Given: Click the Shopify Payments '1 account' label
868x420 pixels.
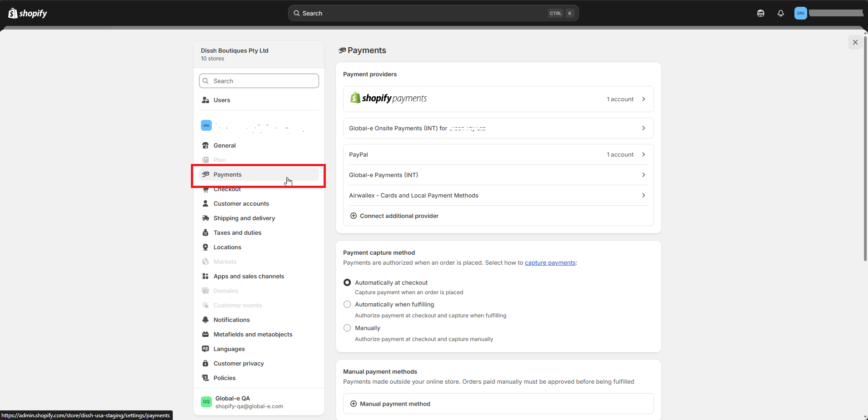Looking at the screenshot, I should pos(620,99).
